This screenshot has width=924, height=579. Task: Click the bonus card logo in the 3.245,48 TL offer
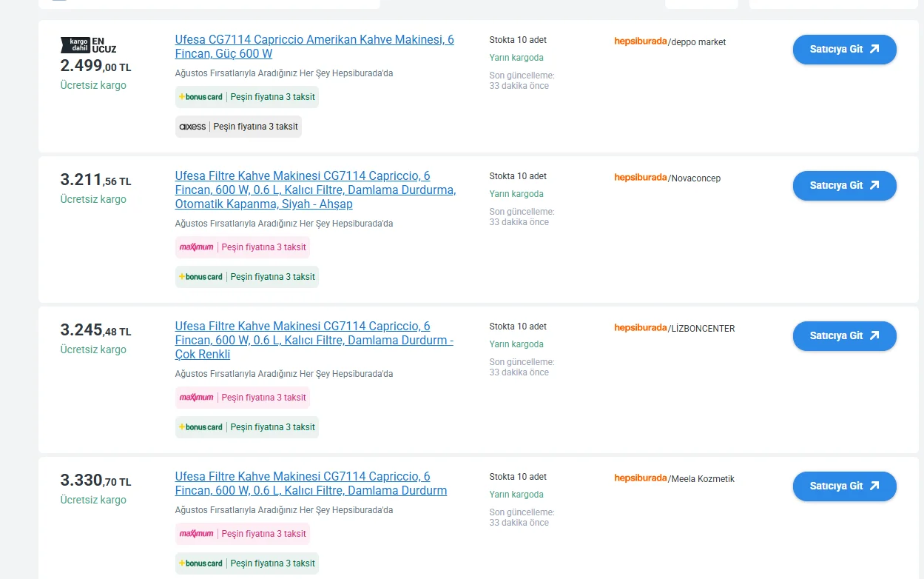(x=200, y=427)
